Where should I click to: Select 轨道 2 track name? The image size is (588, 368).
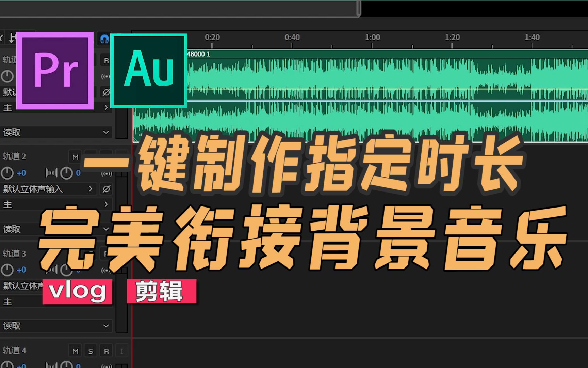click(x=14, y=156)
